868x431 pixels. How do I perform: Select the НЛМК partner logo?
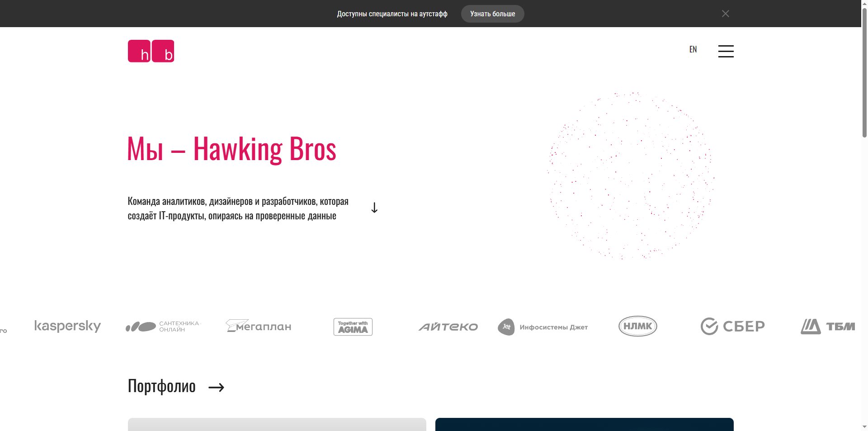click(x=637, y=326)
